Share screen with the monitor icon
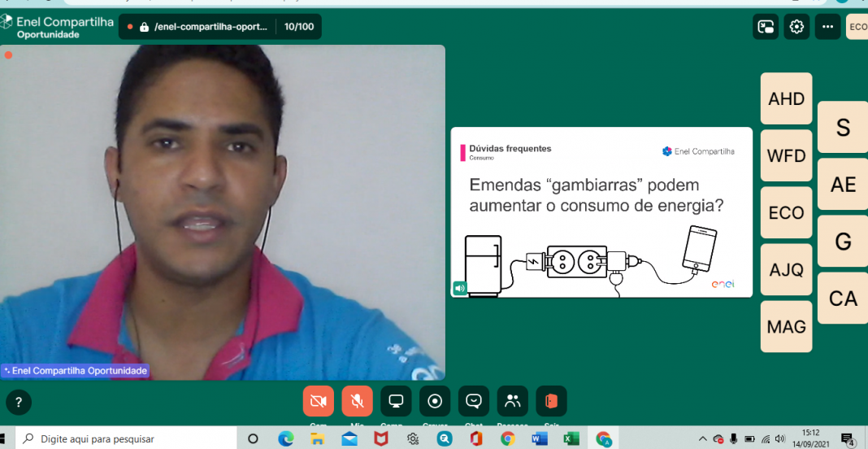 (x=396, y=401)
